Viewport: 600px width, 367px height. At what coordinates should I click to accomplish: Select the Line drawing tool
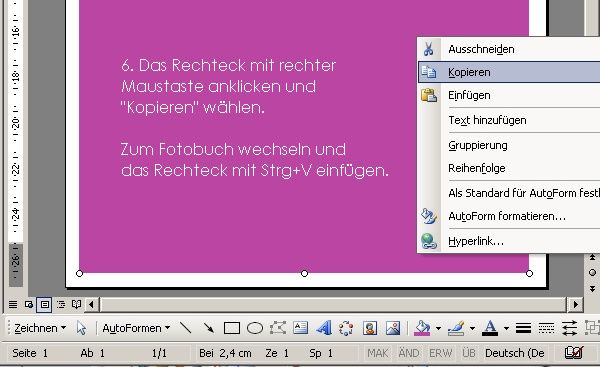point(186,328)
